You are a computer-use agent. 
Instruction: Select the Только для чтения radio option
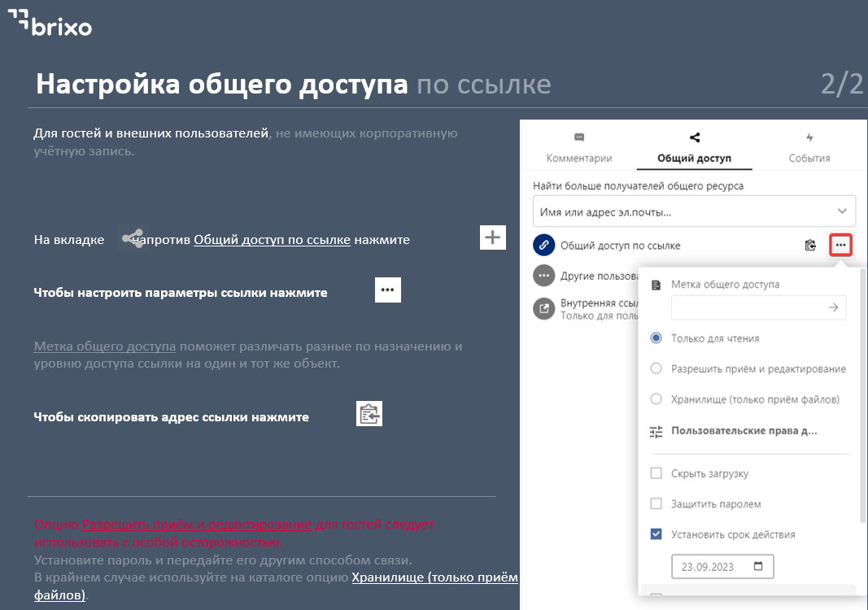[x=656, y=338]
